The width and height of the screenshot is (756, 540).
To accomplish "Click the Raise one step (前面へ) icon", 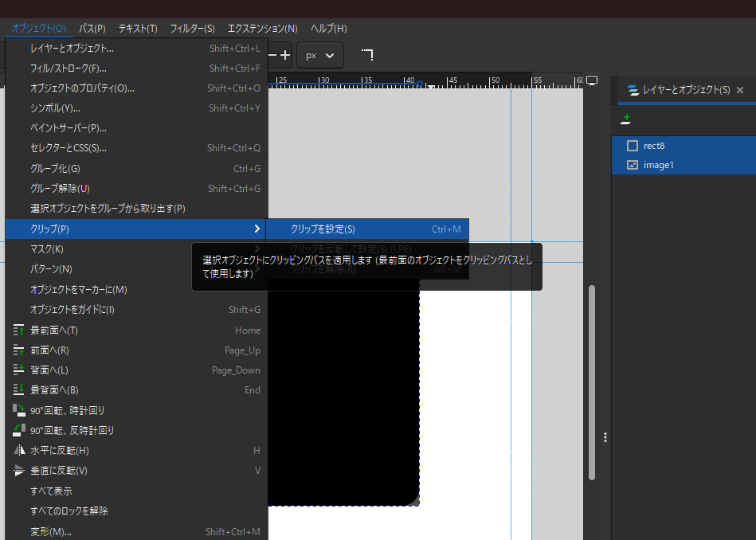I will (19, 350).
